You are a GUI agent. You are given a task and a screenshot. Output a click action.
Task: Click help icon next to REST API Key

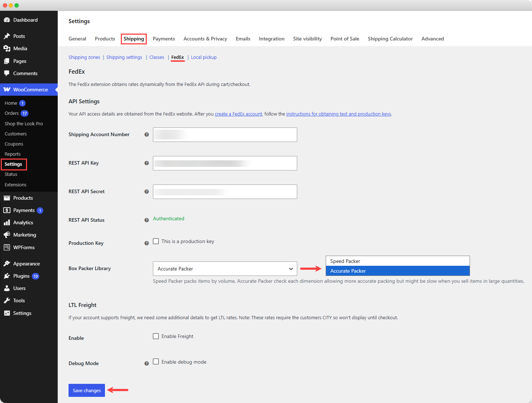coord(146,163)
